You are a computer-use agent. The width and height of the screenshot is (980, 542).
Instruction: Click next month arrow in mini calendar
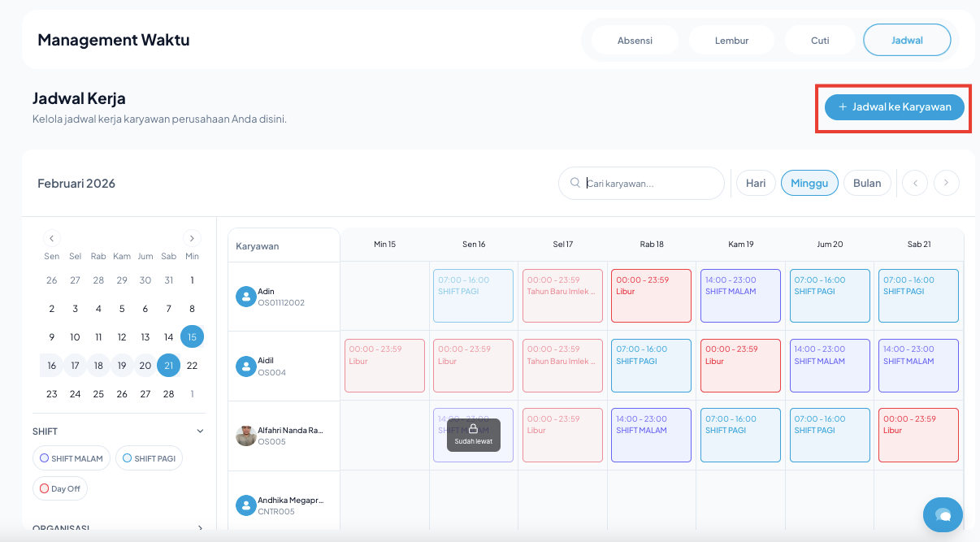tap(192, 238)
